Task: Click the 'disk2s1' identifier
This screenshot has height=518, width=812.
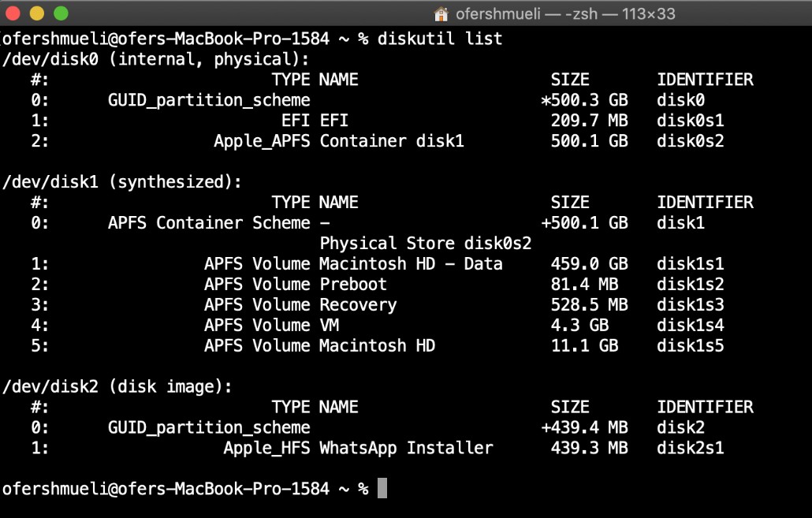Action: pyautogui.click(x=691, y=448)
